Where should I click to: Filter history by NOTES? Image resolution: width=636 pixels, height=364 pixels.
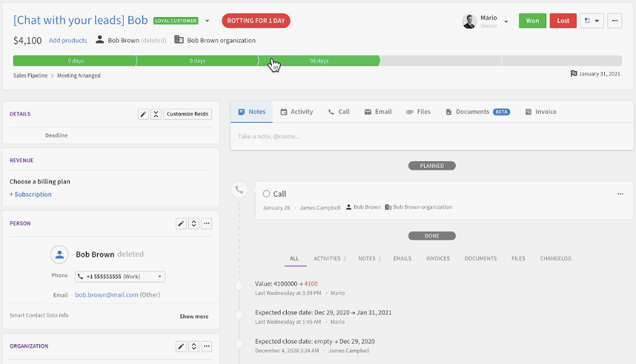click(x=370, y=259)
